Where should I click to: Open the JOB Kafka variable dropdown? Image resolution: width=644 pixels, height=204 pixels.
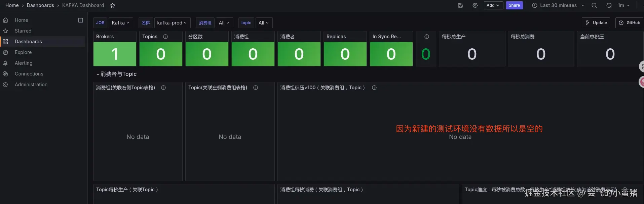pyautogui.click(x=121, y=23)
